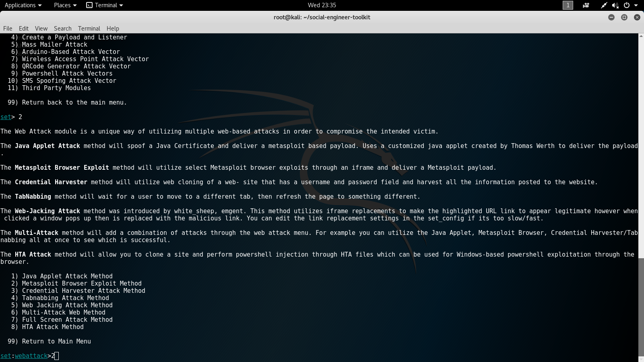
Task: Click '8) HTA Attack Method'
Action: point(47,327)
